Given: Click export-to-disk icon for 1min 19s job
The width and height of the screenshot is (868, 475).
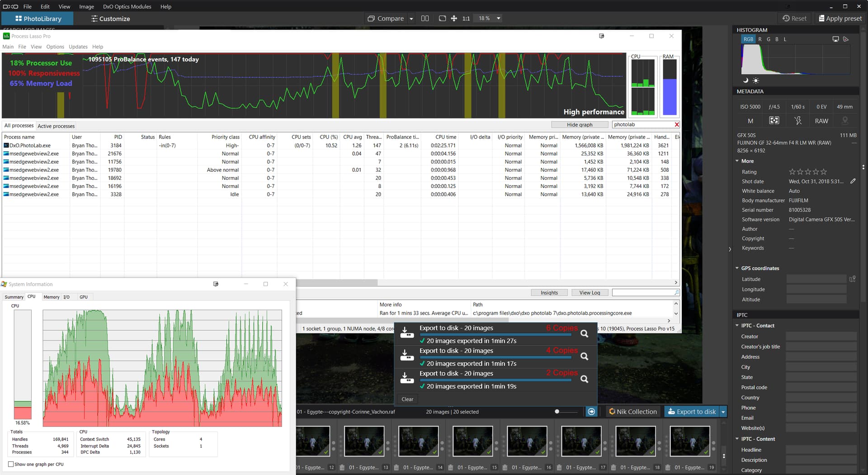Looking at the screenshot, I should point(407,378).
